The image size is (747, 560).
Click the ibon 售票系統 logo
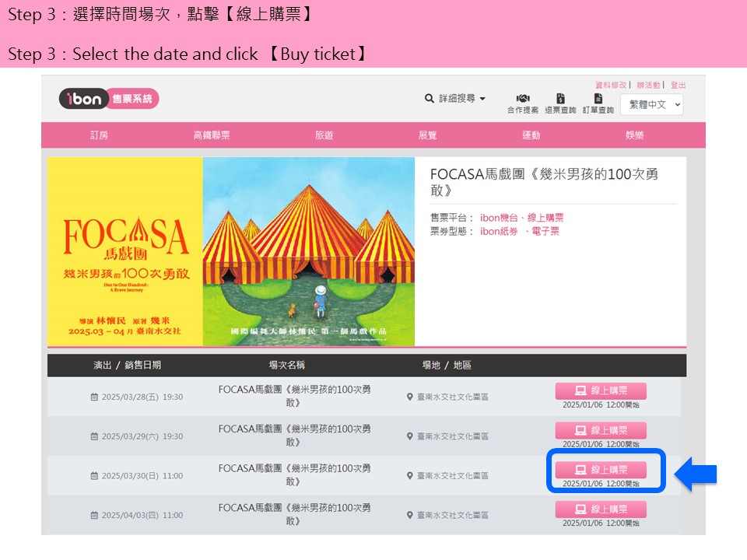(109, 99)
